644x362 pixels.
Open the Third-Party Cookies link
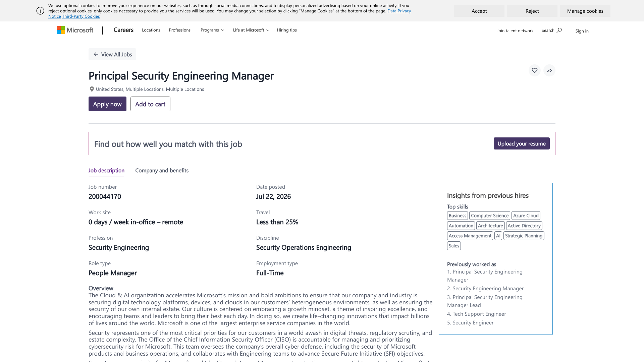(81, 16)
